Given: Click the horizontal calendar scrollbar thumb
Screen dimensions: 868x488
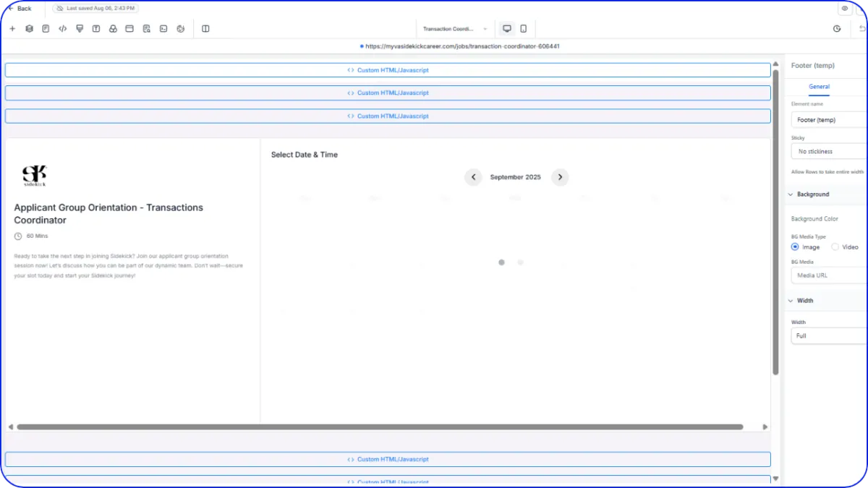Looking at the screenshot, I should tap(380, 427).
